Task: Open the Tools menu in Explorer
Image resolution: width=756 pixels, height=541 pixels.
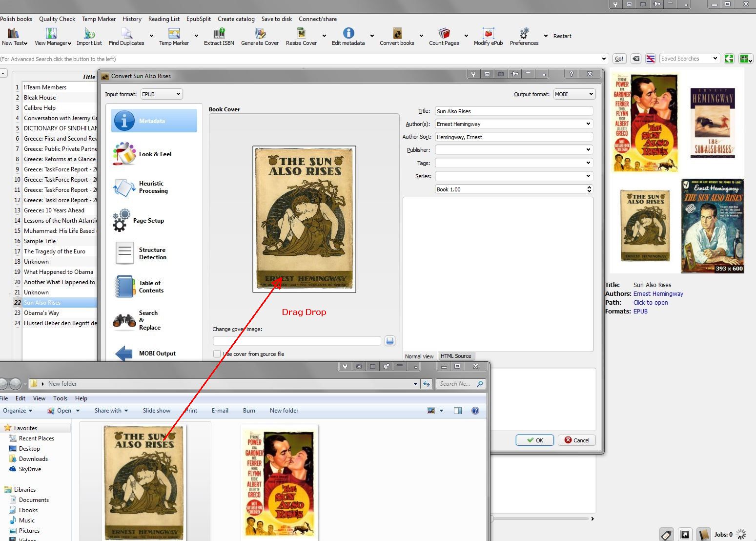Action: coord(60,398)
